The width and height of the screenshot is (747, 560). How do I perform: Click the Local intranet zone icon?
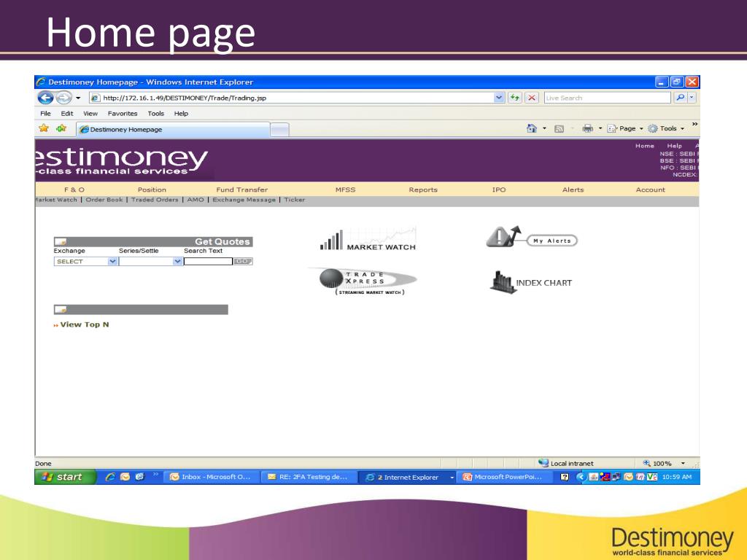(x=543, y=463)
